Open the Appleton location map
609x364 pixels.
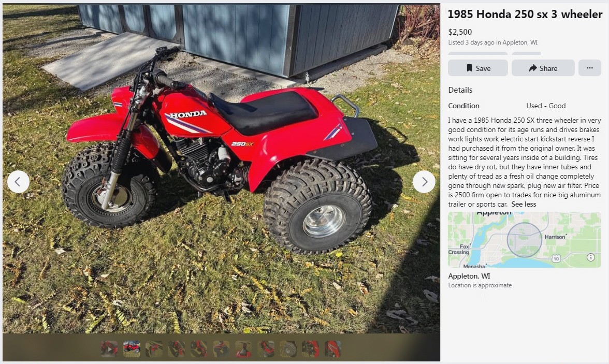click(x=524, y=240)
